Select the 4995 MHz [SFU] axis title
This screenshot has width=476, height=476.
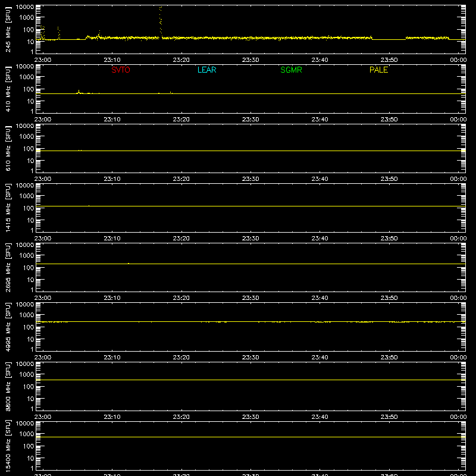(8, 327)
